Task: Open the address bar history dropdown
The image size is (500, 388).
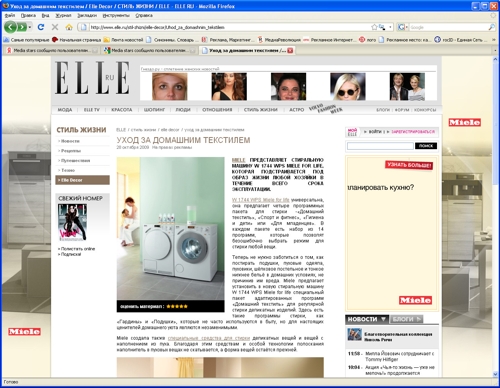Action: pyautogui.click(x=390, y=27)
